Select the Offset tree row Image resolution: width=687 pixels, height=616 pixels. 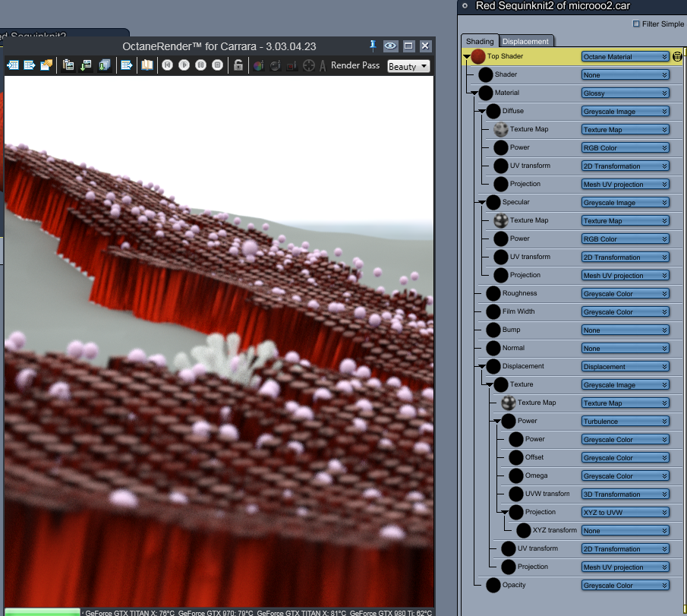(x=534, y=457)
